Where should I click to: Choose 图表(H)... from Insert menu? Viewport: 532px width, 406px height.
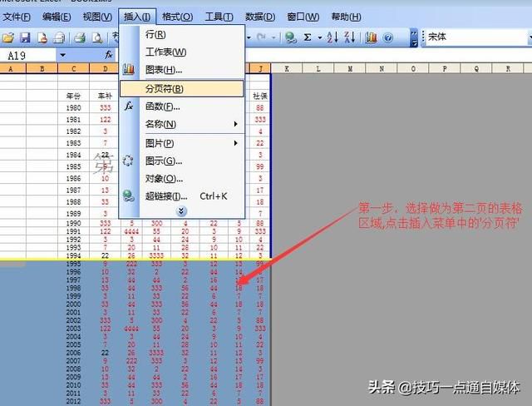[x=182, y=70]
